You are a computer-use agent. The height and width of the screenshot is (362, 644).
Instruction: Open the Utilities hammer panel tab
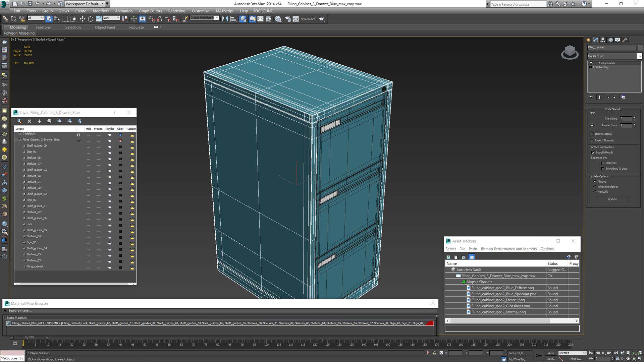pos(625,40)
